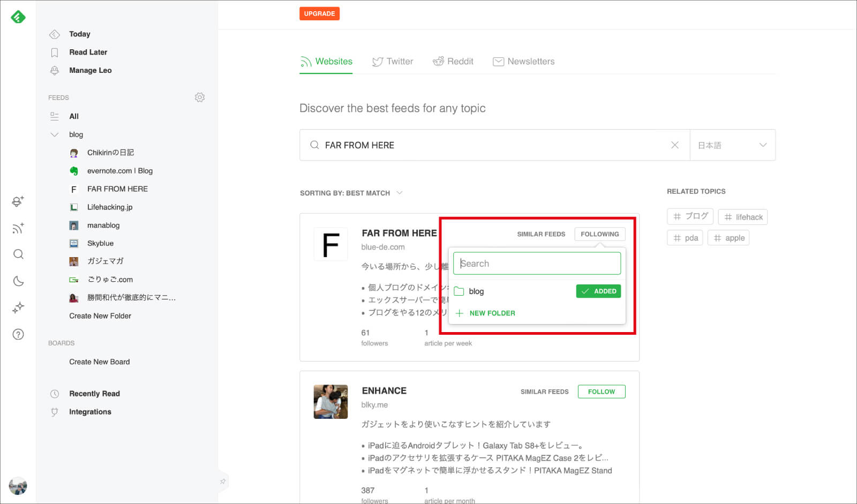
Task: Click the sparkle upgrade icon in left rail
Action: click(18, 307)
